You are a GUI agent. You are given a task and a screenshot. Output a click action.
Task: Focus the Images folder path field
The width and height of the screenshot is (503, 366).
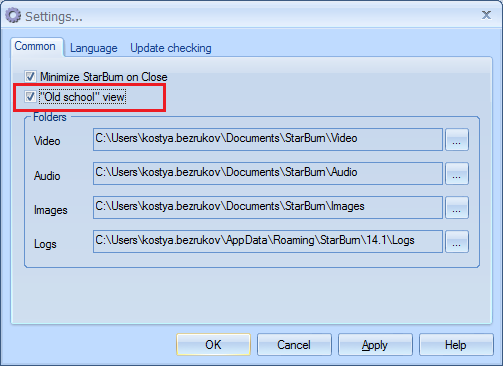[268, 208]
